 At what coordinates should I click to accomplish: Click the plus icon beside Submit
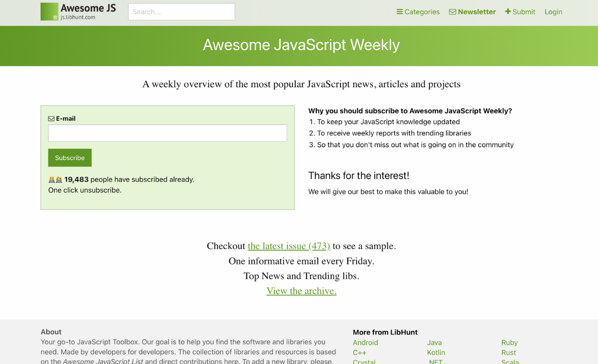[508, 12]
